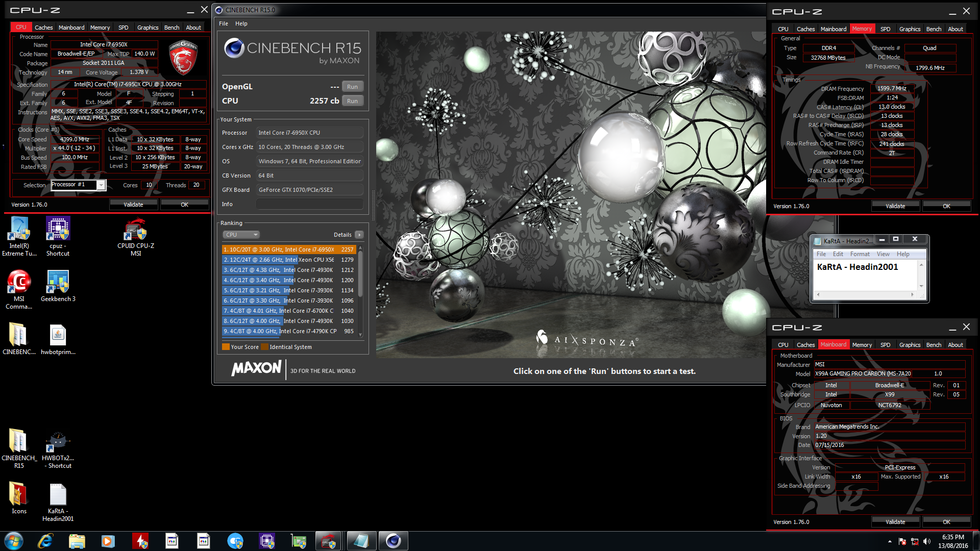This screenshot has height=551, width=980.
Task: Open the CINEBENCH_R15 desktop folder
Action: [19, 448]
